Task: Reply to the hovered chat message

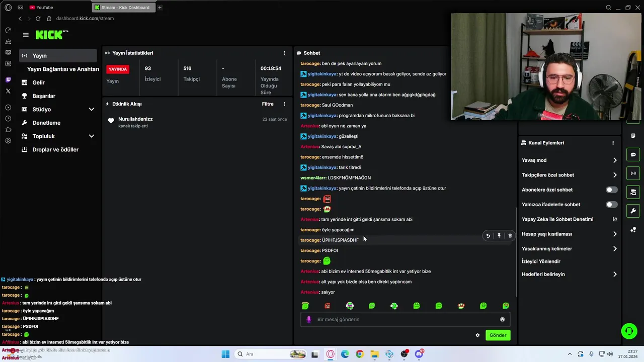Action: [488, 235]
